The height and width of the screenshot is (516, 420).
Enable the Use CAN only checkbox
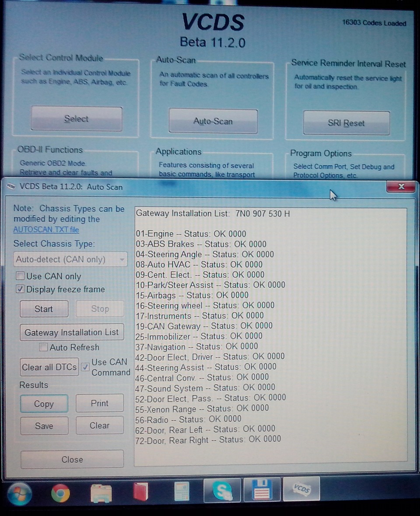click(21, 275)
